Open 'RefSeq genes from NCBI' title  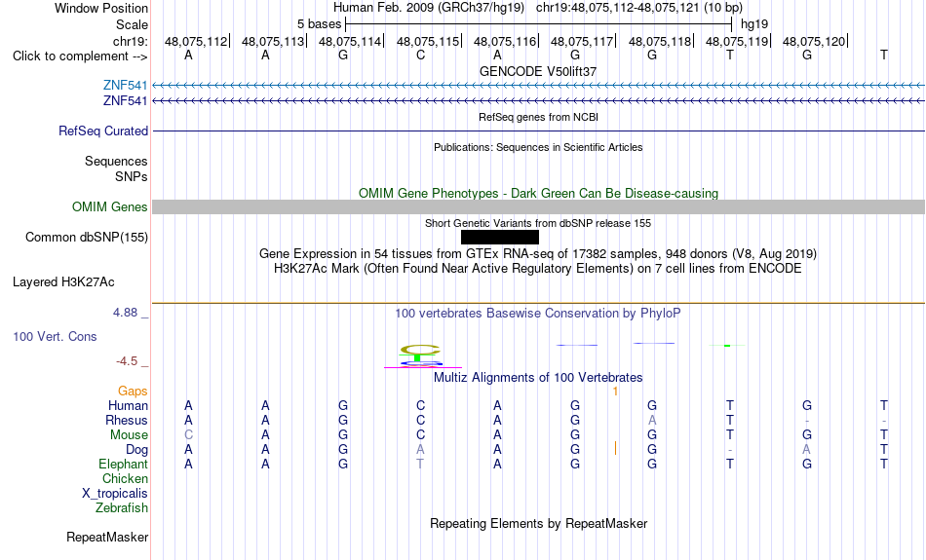point(539,117)
